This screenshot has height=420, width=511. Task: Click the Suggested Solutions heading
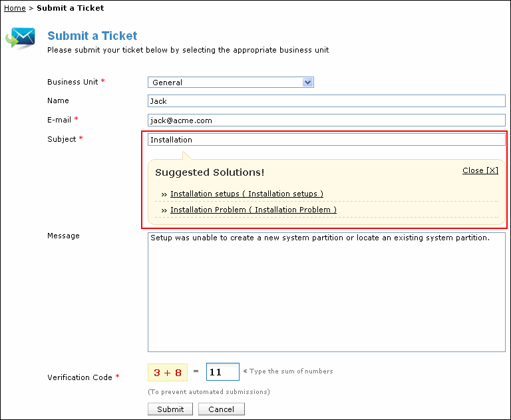point(210,172)
